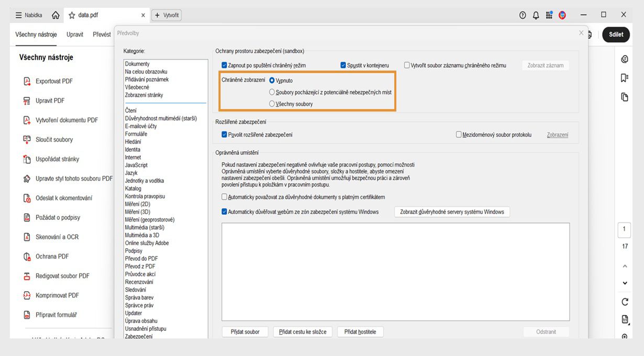Viewport: 644px width, 356px height.
Task: Select the Všechny soubory radio button
Action: point(271,103)
